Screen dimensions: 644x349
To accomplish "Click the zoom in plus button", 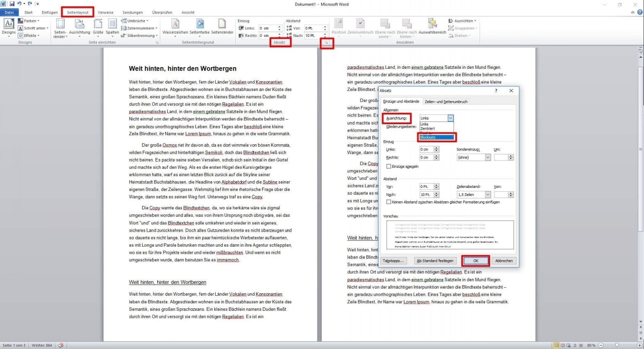I will [x=639, y=345].
